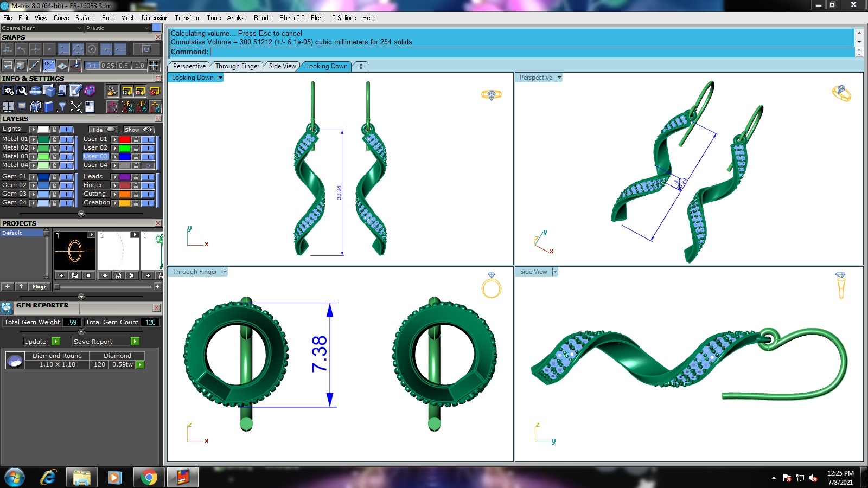Open the Analyze menu

click(x=237, y=18)
